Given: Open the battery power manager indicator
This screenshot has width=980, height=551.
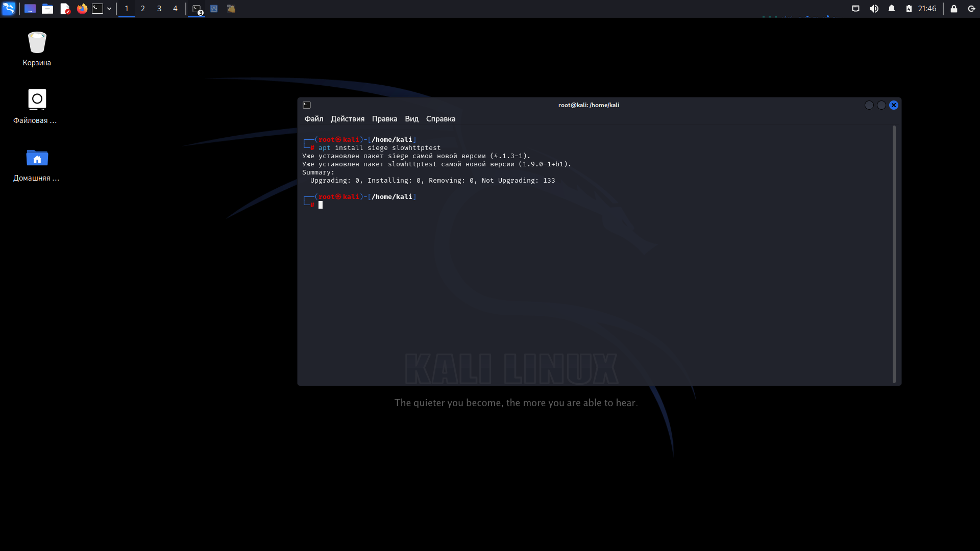Looking at the screenshot, I should pyautogui.click(x=909, y=9).
